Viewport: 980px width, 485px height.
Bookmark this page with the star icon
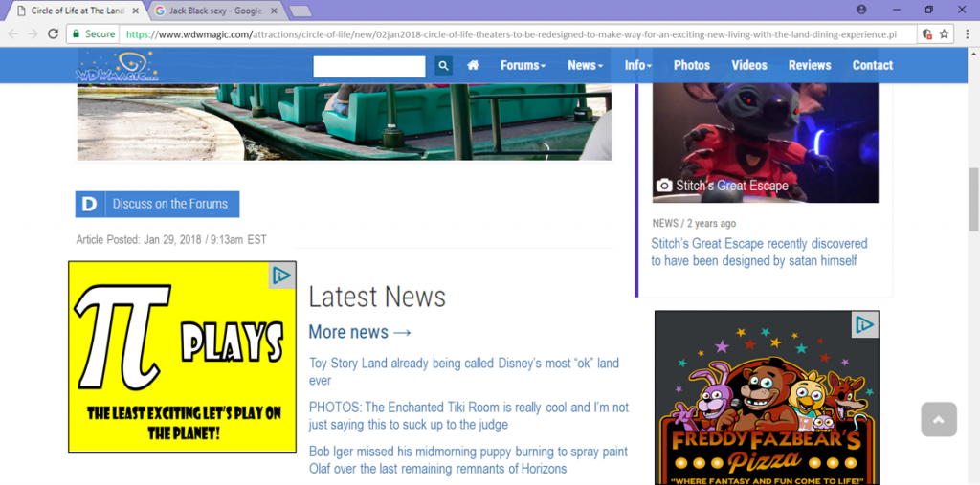tap(944, 33)
